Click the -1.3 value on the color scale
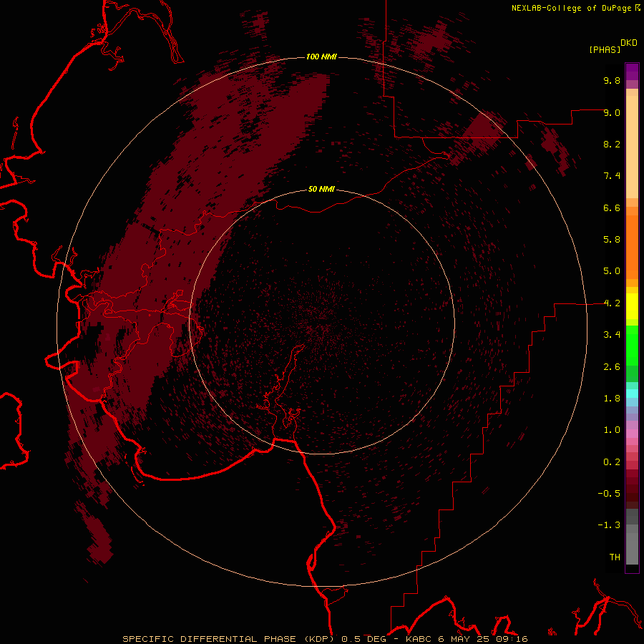644x644 pixels. [x=609, y=525]
